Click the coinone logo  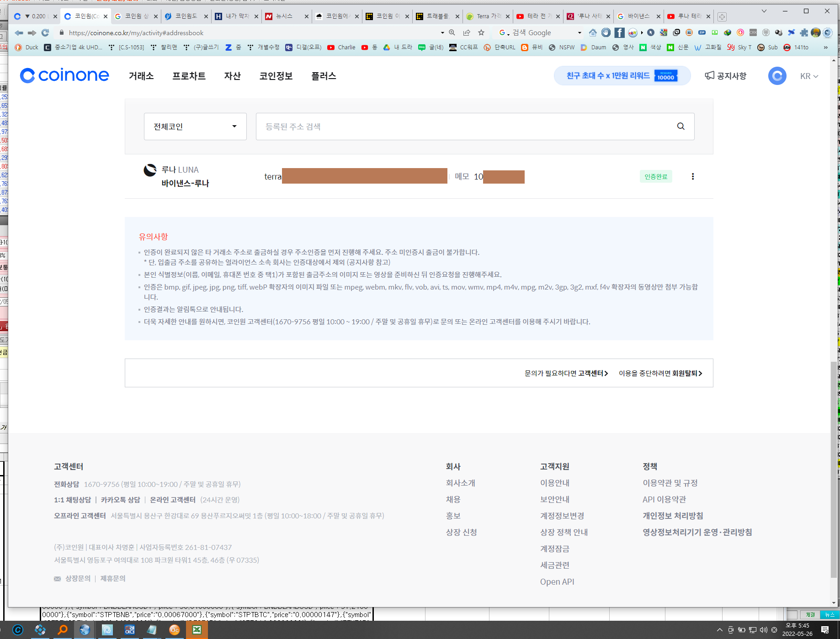(64, 75)
